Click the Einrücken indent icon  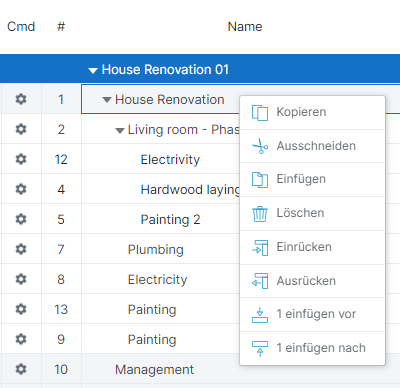point(260,248)
